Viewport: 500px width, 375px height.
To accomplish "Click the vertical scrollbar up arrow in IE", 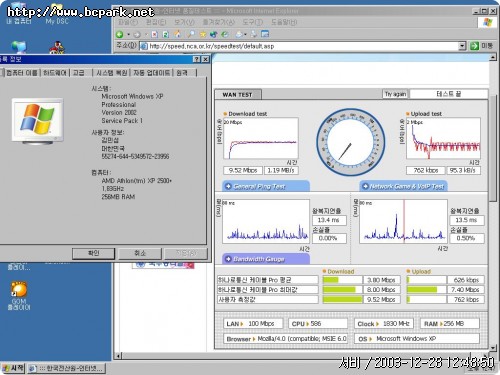I will coord(493,57).
